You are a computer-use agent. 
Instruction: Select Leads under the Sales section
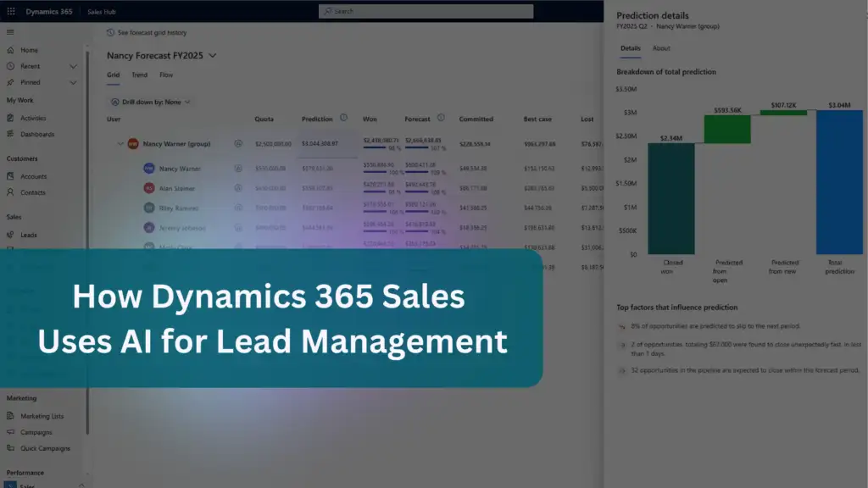[30, 234]
